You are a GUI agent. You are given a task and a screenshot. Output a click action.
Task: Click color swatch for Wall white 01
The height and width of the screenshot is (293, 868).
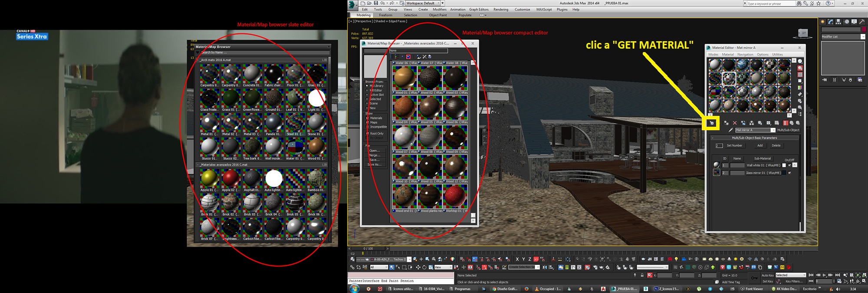[x=784, y=165]
